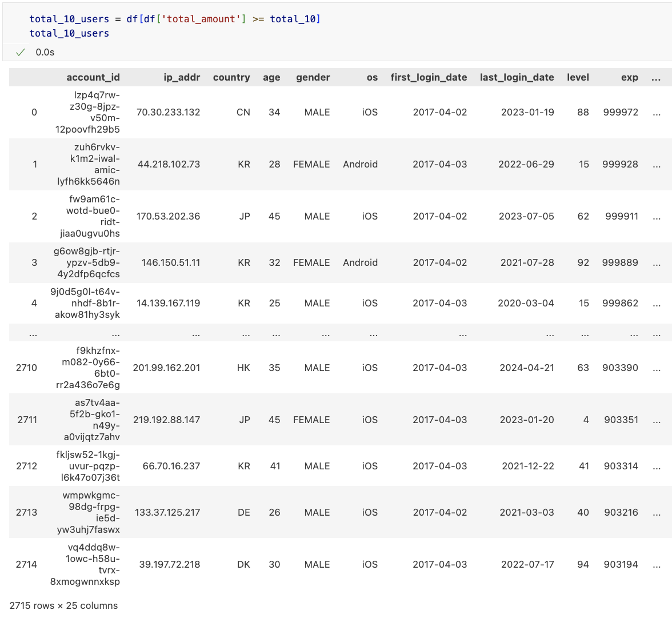The height and width of the screenshot is (622, 672).
Task: Select IP address 219.192.88.147
Action: point(166,420)
